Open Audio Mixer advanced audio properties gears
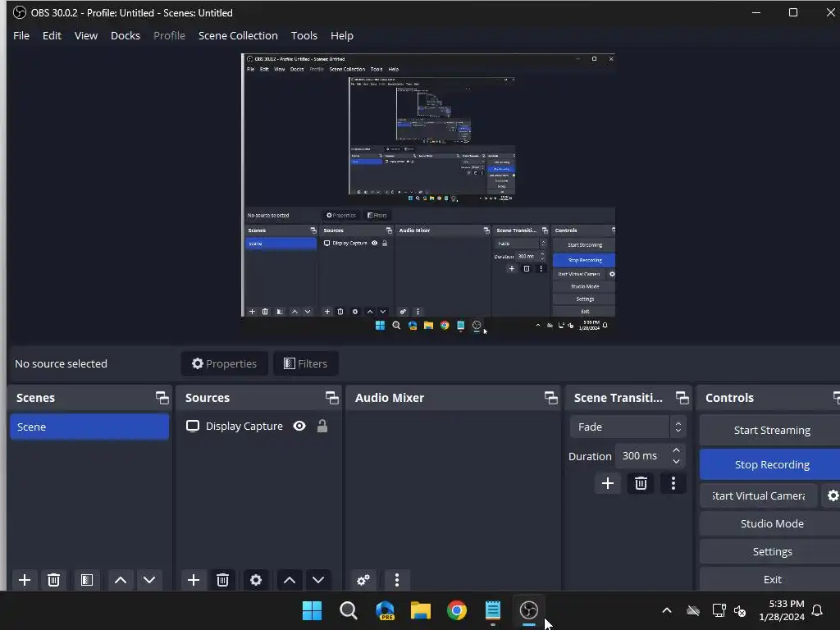The width and height of the screenshot is (840, 630). pos(363,580)
